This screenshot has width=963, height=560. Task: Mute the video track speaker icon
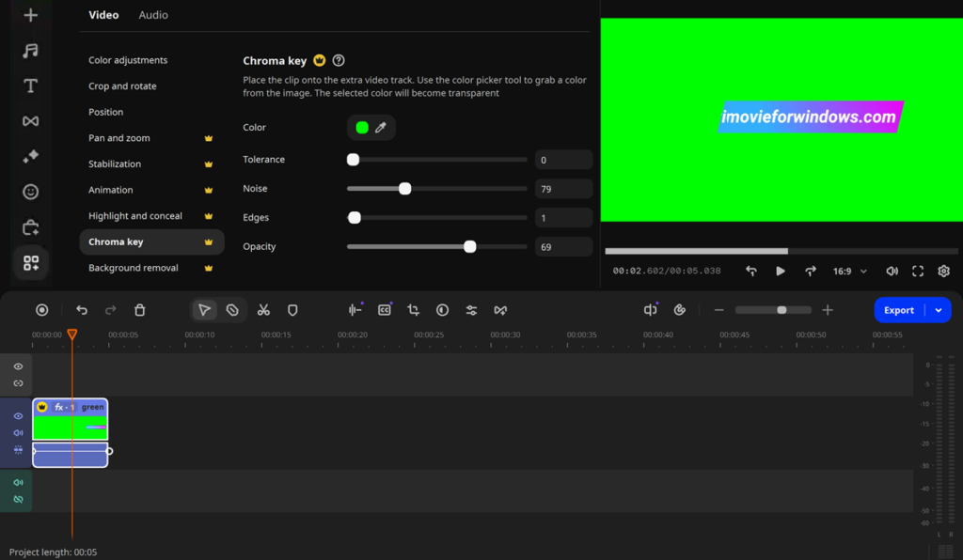[x=16, y=433]
